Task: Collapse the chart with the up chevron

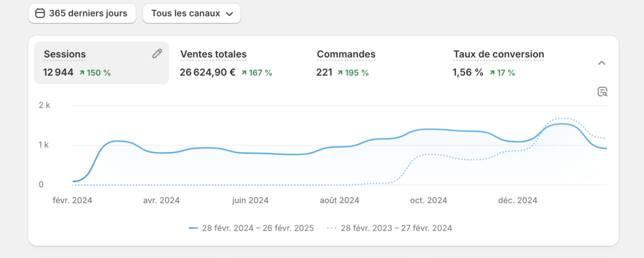Action: click(x=602, y=63)
